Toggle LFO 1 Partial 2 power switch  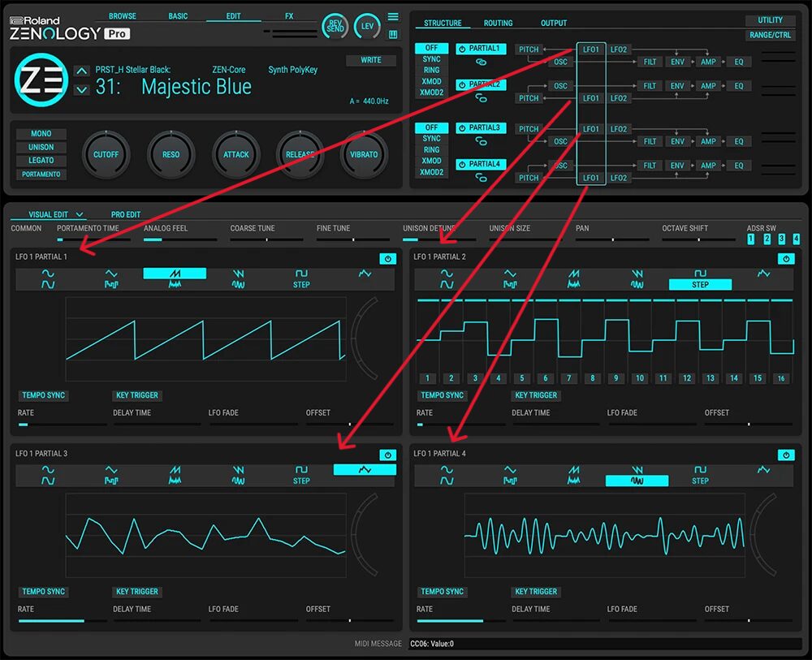[786, 258]
